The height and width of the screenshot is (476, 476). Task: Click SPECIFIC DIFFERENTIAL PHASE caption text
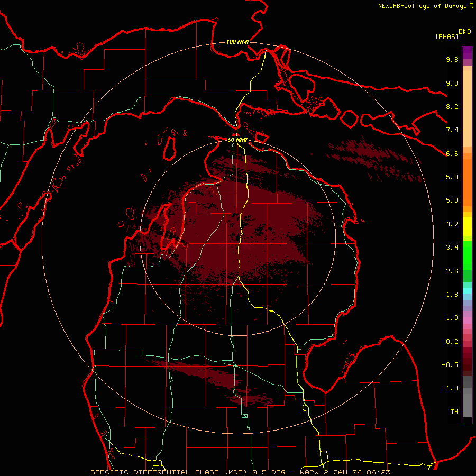click(x=154, y=472)
